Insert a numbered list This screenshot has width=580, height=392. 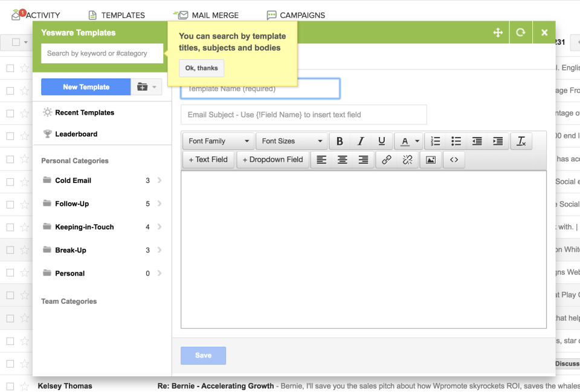coord(436,141)
